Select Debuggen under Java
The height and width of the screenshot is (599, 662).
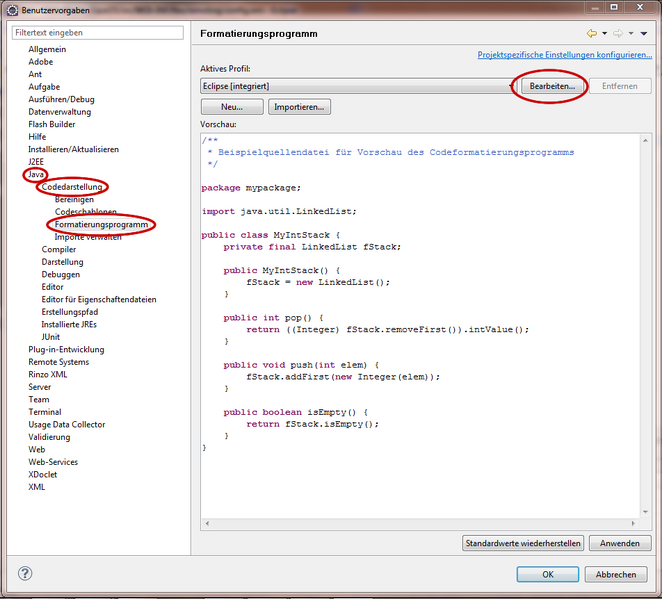(x=61, y=274)
